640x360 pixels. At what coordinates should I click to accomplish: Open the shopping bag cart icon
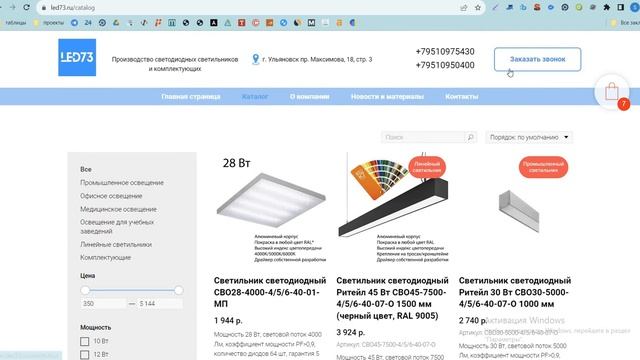click(612, 92)
